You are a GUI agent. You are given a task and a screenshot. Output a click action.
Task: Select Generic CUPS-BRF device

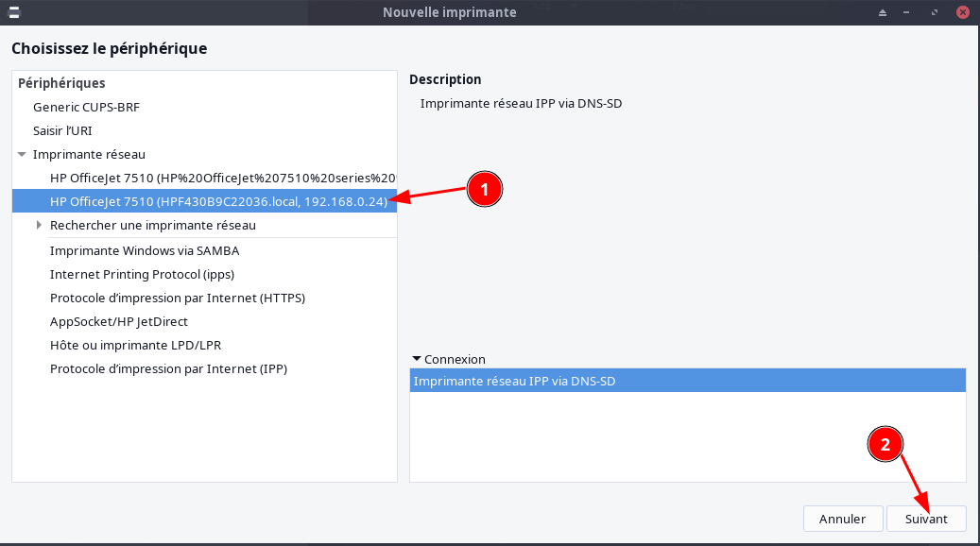point(86,107)
